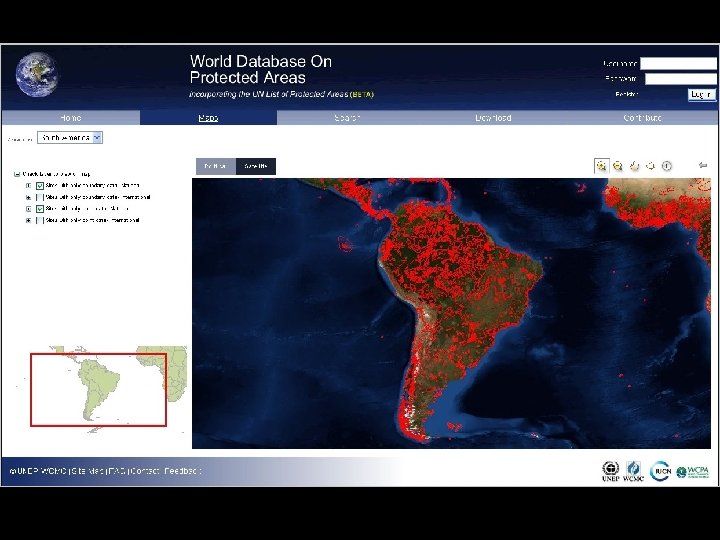Select the identify info map tool

click(667, 166)
